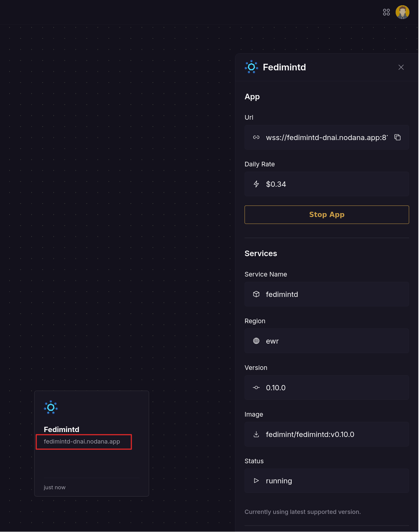Open the fedimintd-dnai.nodana.app link
This screenshot has width=419, height=532.
82,442
